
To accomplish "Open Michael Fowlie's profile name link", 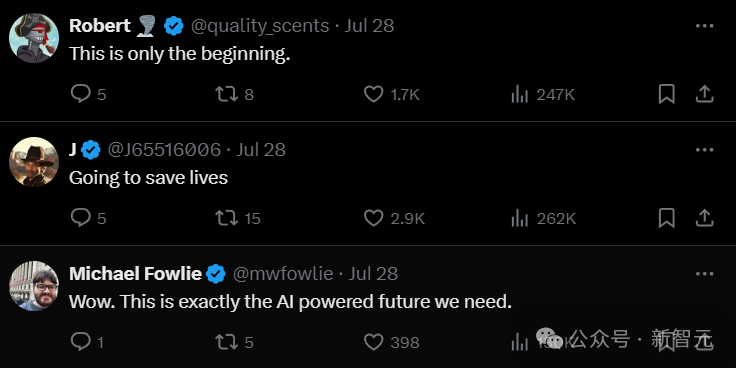I will click(x=135, y=274).
